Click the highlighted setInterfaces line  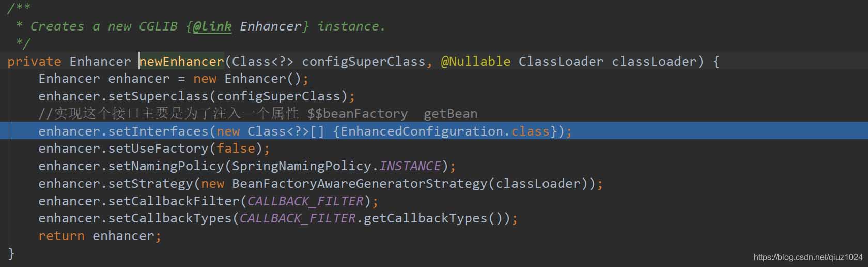434,131
